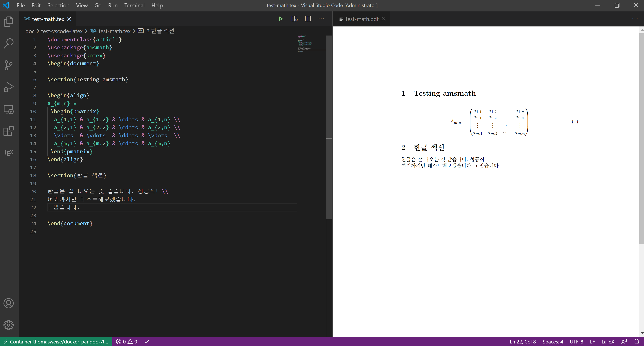Click the PDF viewer vertical scrollbar
Image resolution: width=644 pixels, height=346 pixels.
(641, 137)
